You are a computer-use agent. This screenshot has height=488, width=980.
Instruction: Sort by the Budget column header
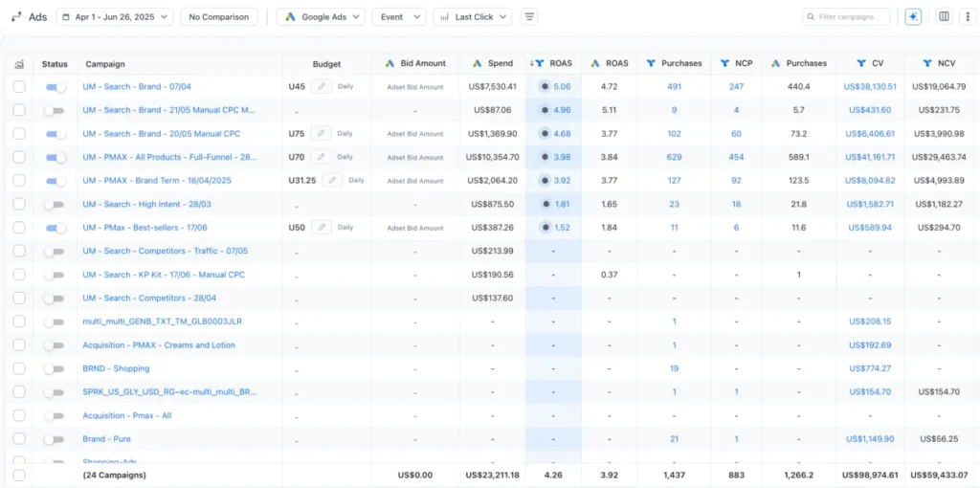click(x=327, y=64)
